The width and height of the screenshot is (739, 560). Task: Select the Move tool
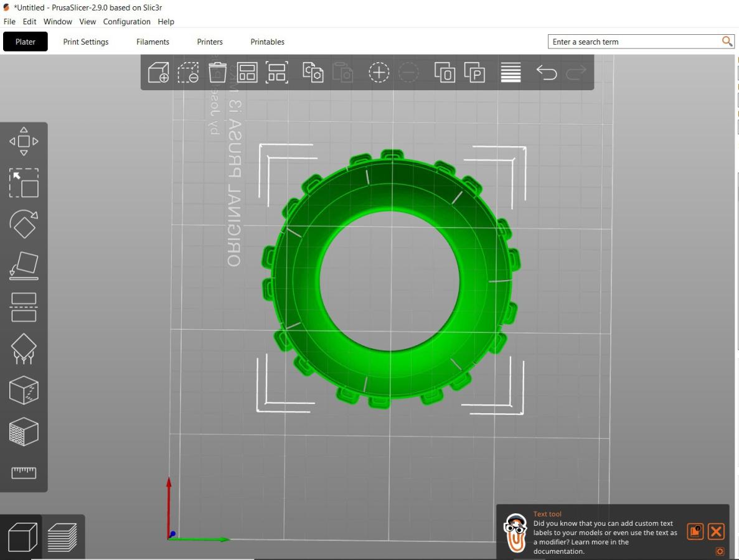pyautogui.click(x=24, y=141)
